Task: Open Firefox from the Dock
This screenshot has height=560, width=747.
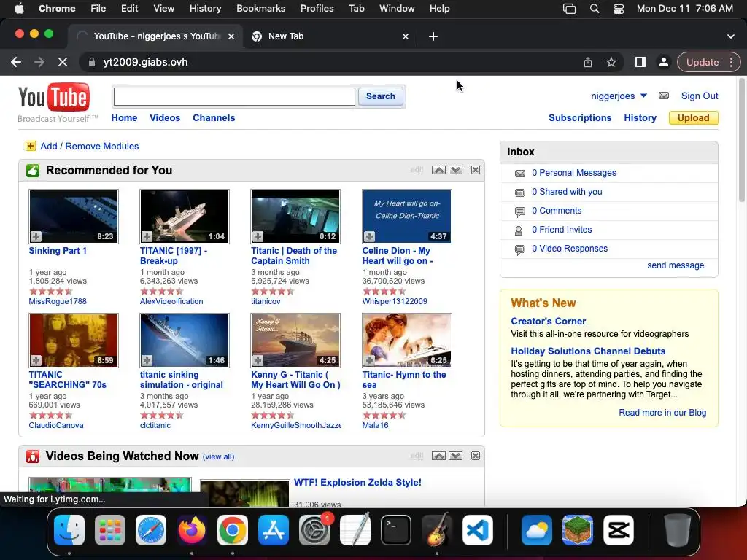Action: pos(192,530)
